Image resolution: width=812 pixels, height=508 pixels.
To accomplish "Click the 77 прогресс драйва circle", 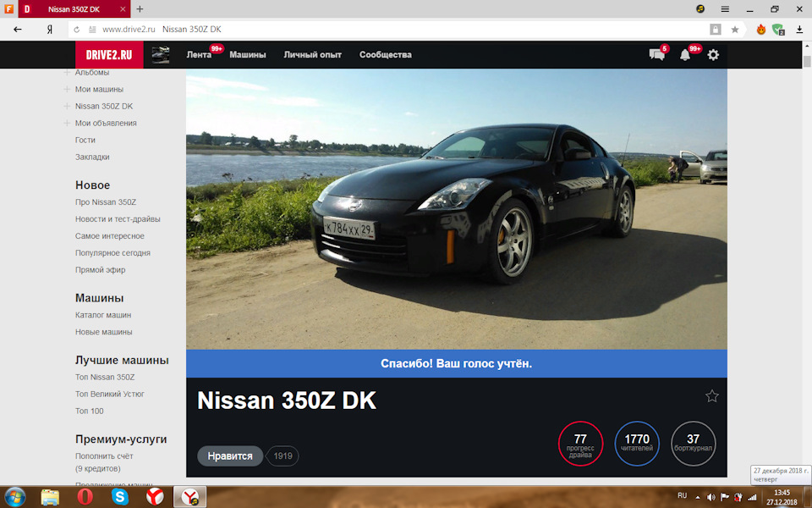I will tap(580, 444).
